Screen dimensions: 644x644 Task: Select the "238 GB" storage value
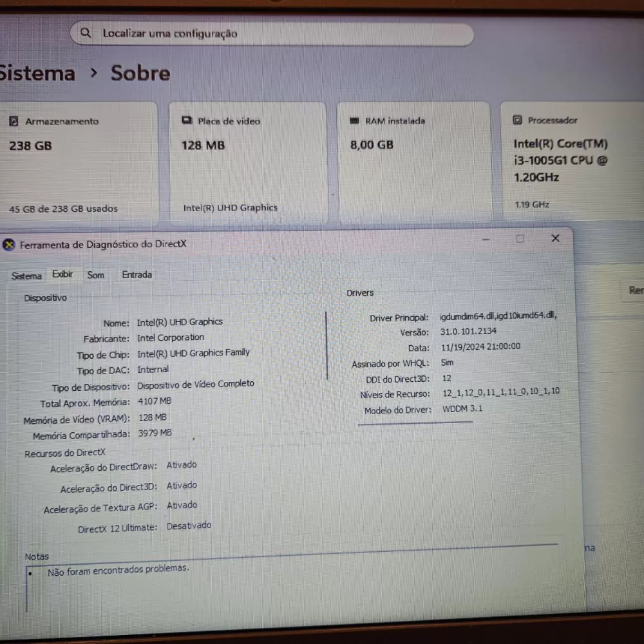[x=30, y=146]
